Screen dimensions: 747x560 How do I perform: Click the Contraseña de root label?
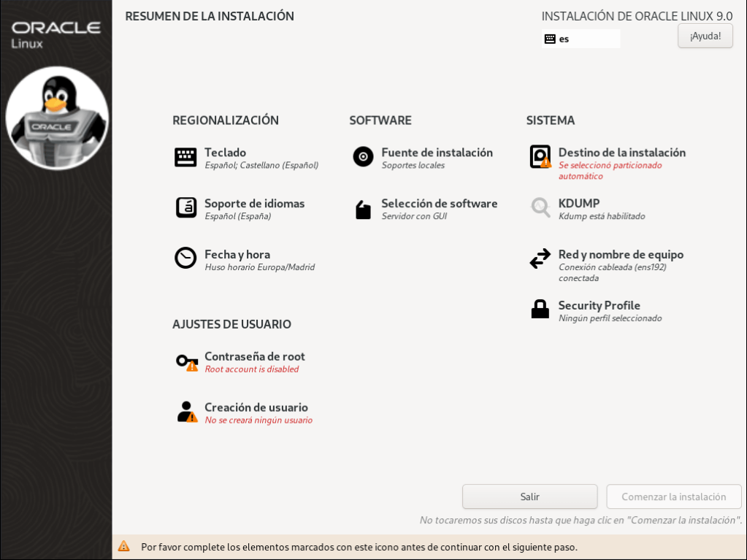click(x=254, y=356)
